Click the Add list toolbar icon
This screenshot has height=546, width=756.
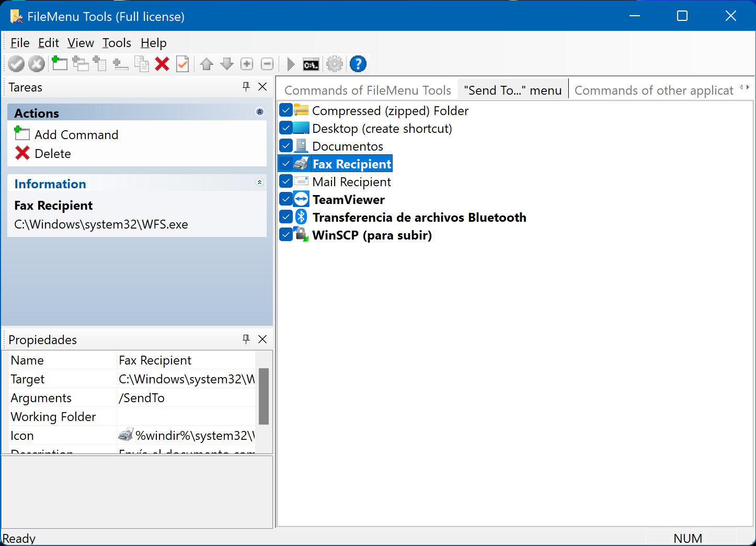coord(100,64)
